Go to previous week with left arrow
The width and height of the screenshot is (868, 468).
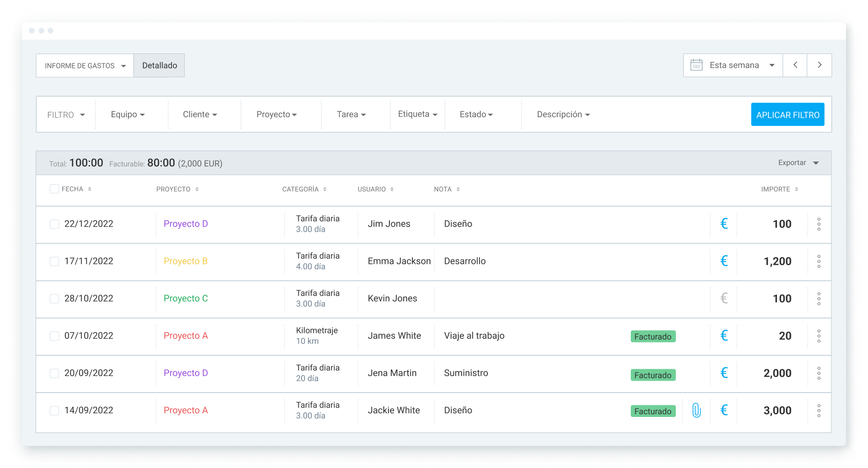pyautogui.click(x=795, y=65)
